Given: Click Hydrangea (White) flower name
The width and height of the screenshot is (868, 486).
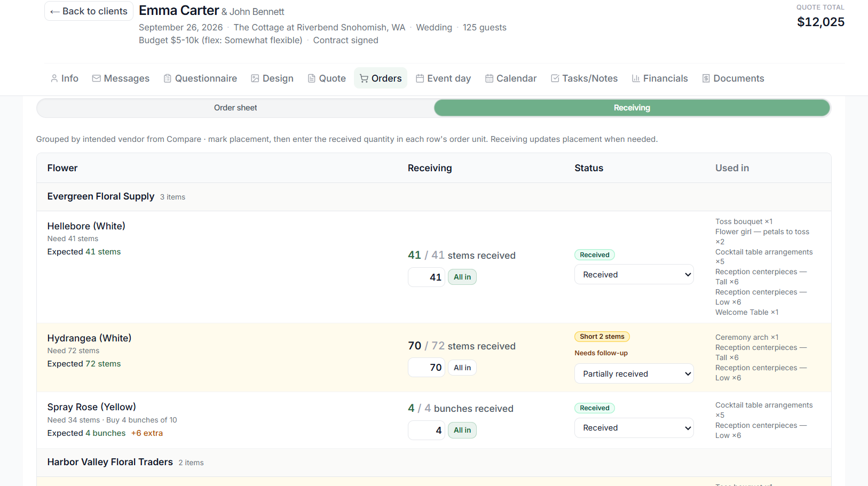Looking at the screenshot, I should (x=89, y=338).
